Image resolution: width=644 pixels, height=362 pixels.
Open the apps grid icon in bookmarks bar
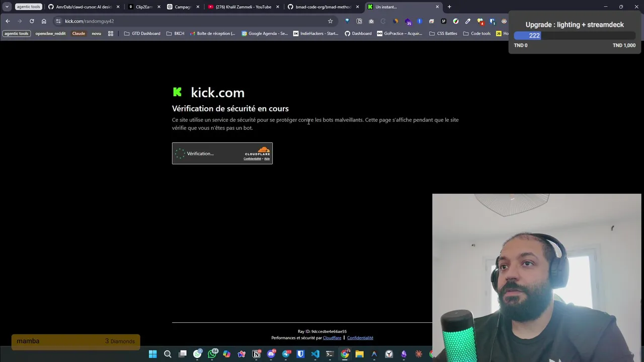tap(111, 34)
